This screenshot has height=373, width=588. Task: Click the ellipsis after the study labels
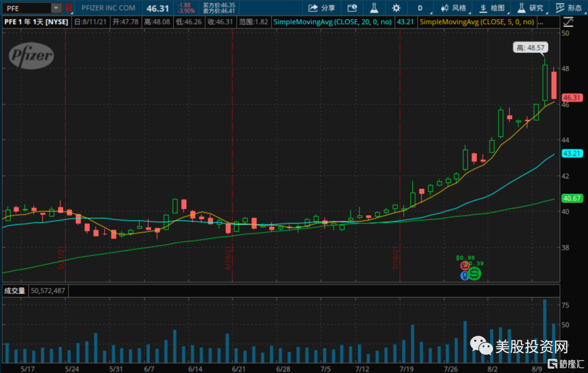pyautogui.click(x=541, y=22)
